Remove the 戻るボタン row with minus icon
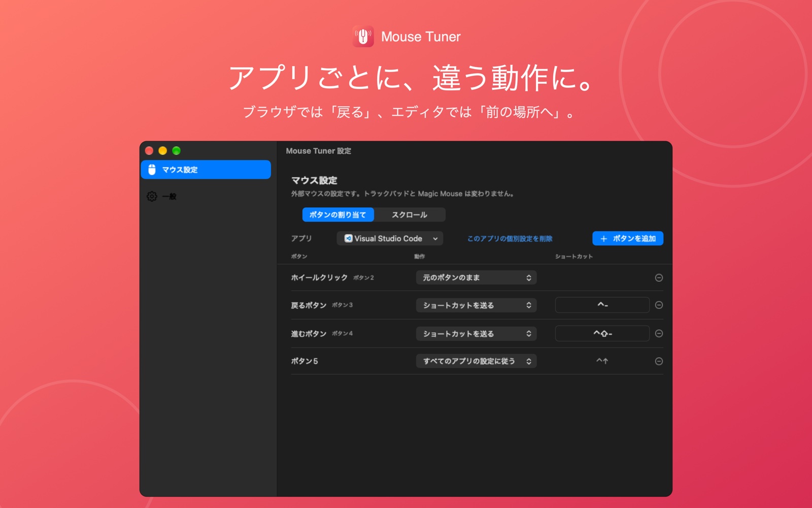The height and width of the screenshot is (508, 812). tap(659, 305)
